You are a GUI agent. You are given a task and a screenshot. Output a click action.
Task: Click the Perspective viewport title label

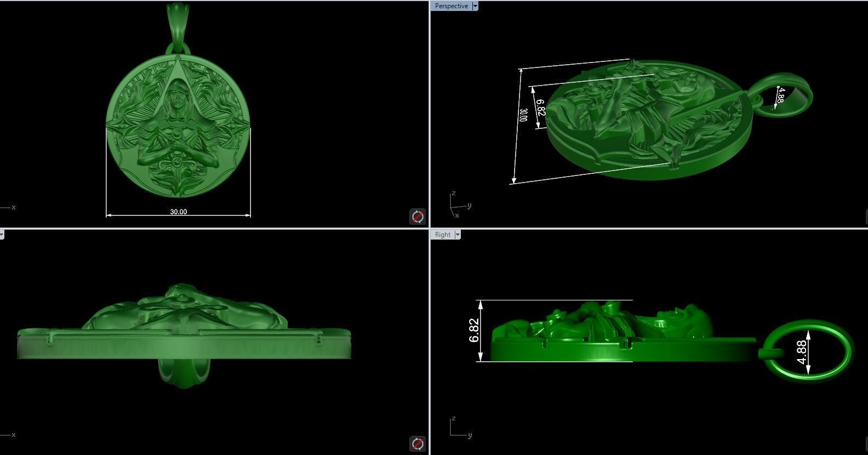(x=452, y=6)
